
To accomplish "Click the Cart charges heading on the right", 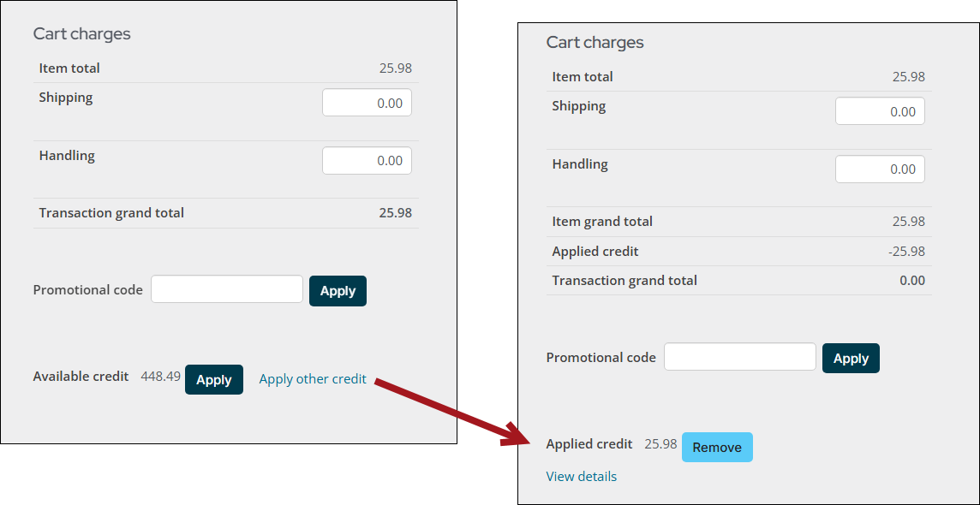I will tap(595, 42).
